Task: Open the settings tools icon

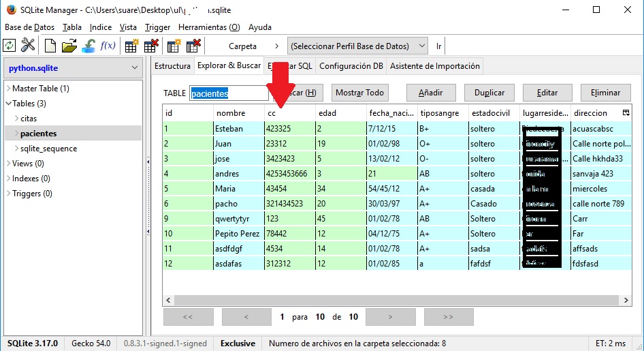Action: coord(28,46)
